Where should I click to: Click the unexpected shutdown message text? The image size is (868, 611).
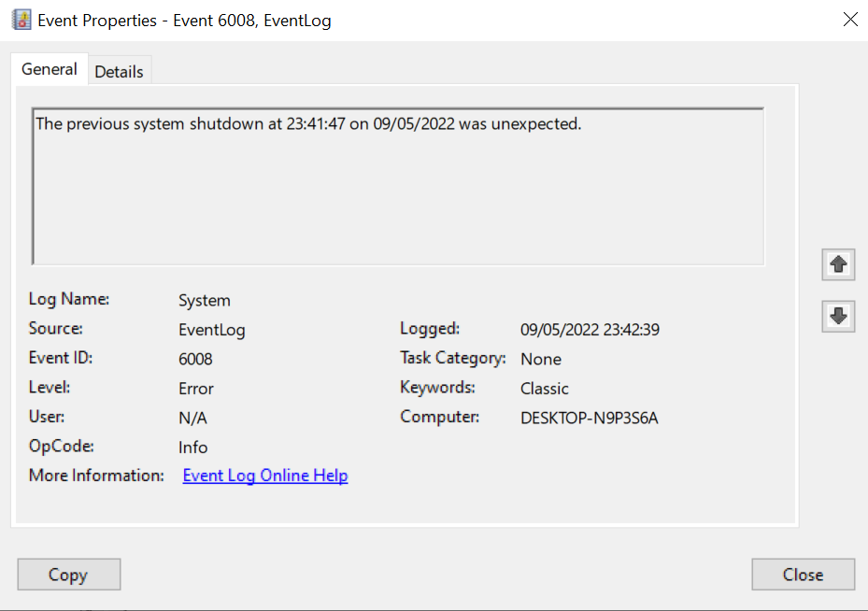[308, 123]
